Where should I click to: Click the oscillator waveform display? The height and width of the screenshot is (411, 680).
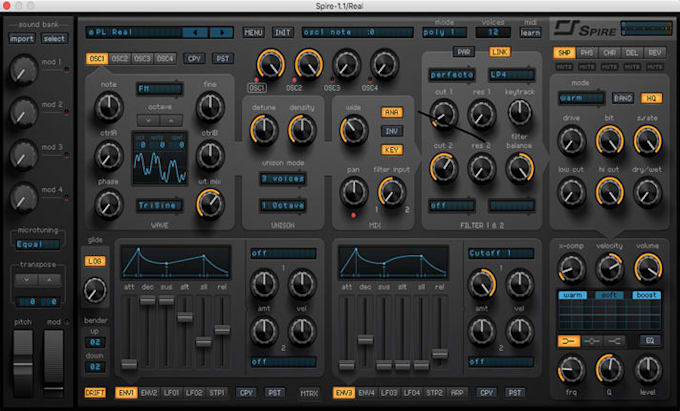(x=160, y=158)
